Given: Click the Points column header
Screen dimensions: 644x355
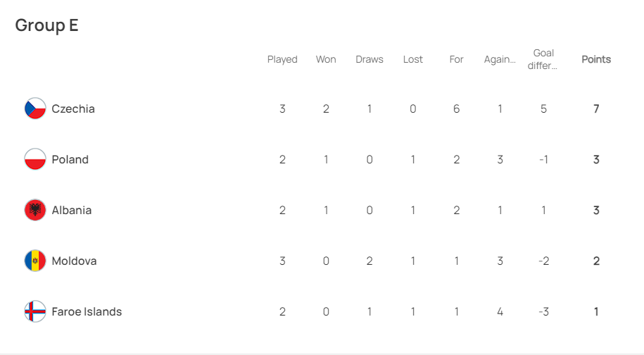Looking at the screenshot, I should 596,59.
